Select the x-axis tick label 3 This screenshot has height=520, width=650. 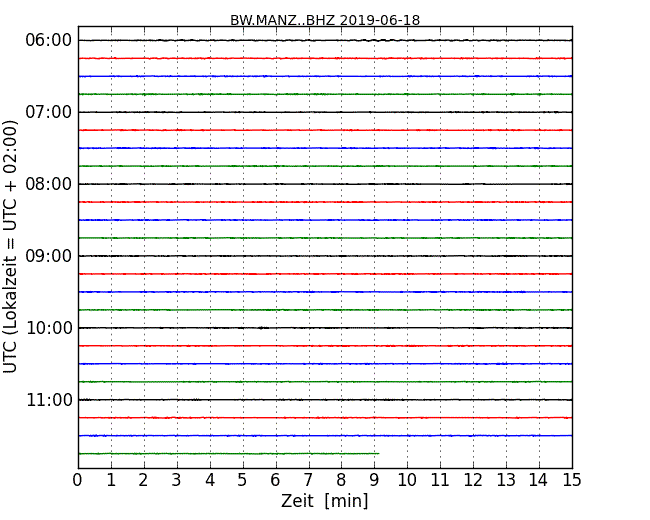pos(177,480)
